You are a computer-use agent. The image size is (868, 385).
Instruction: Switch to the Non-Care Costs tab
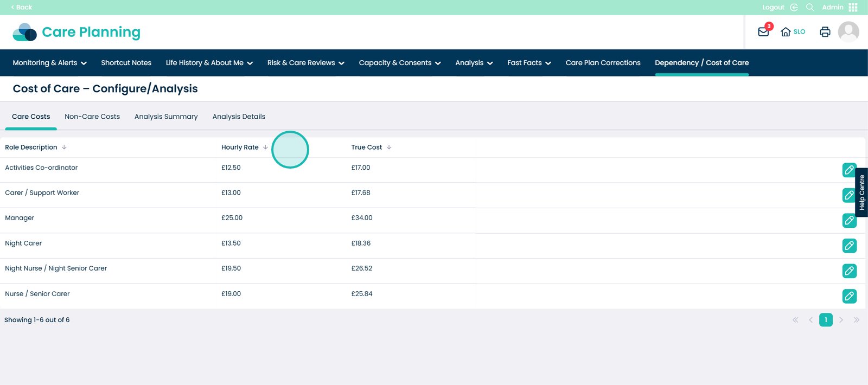tap(92, 117)
